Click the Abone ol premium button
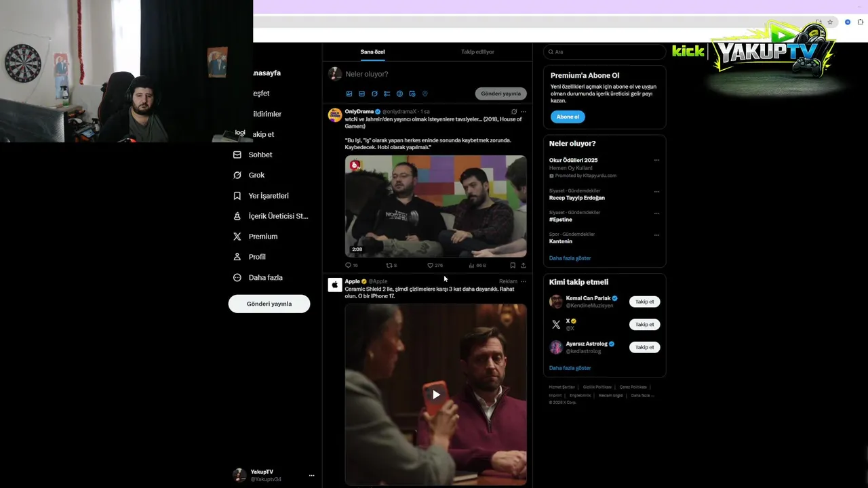This screenshot has width=868, height=488. coord(568,117)
